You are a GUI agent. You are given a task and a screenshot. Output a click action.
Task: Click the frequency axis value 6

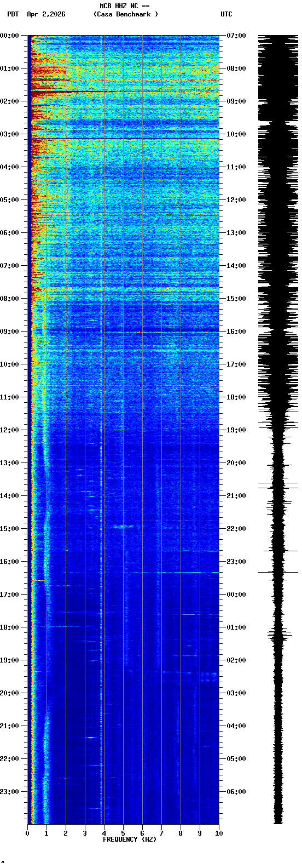coord(142,833)
